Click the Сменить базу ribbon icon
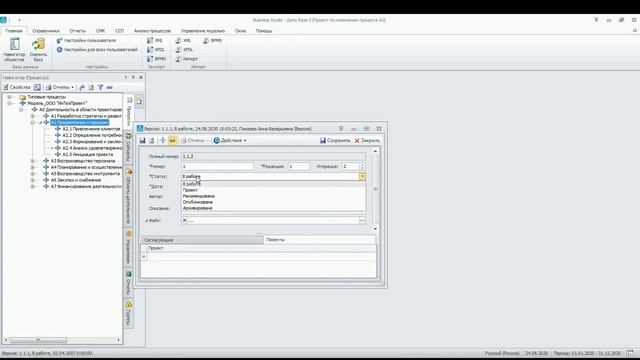The height and width of the screenshot is (360, 640). [x=38, y=50]
